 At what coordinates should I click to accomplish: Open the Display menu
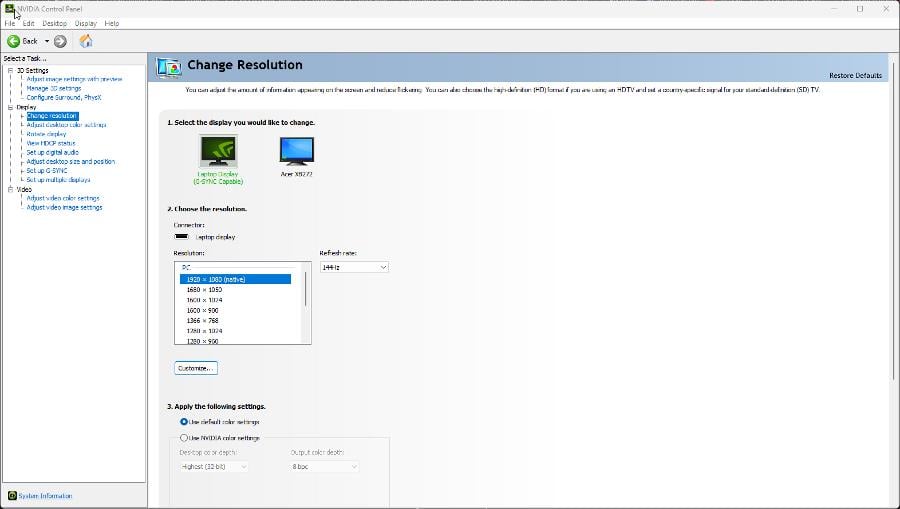[x=86, y=24]
